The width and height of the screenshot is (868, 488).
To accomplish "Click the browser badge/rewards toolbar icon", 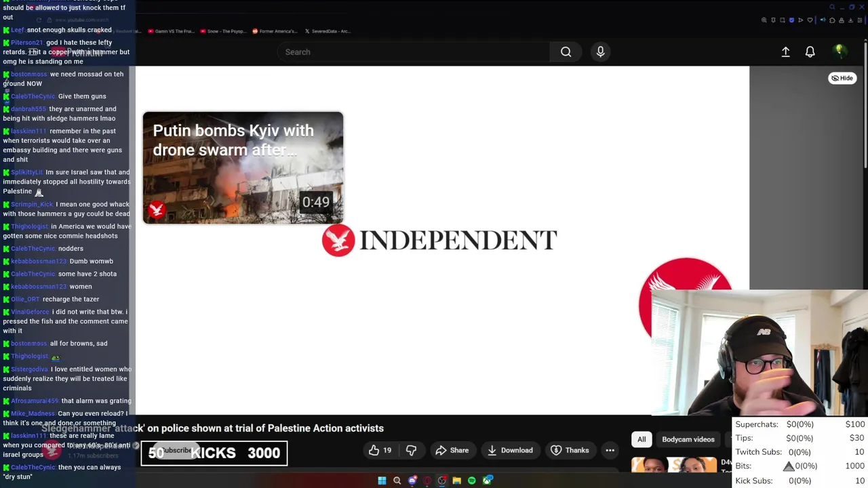I will tap(773, 20).
